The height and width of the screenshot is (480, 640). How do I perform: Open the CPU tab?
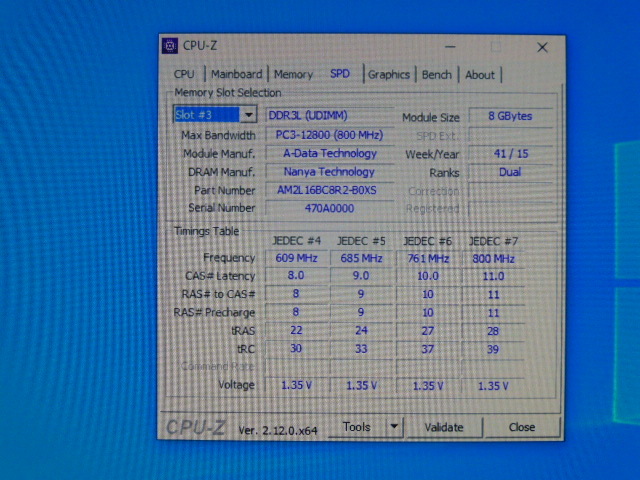click(x=184, y=74)
